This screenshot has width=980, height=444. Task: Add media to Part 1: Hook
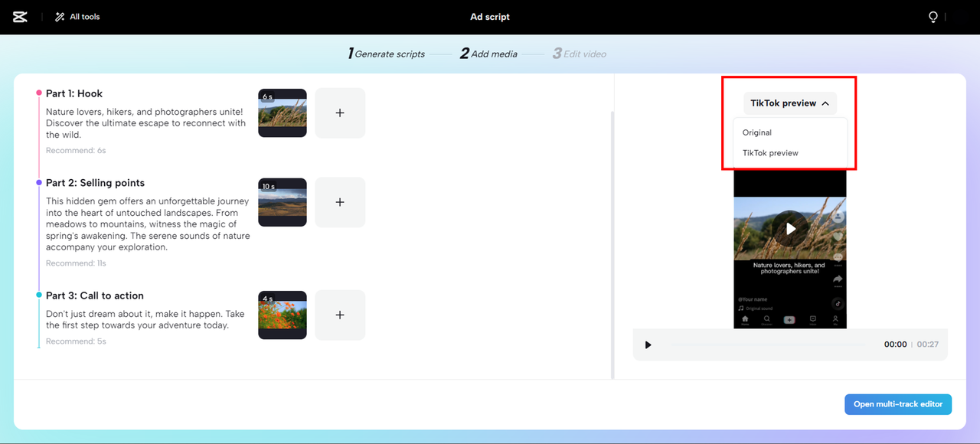coord(340,113)
